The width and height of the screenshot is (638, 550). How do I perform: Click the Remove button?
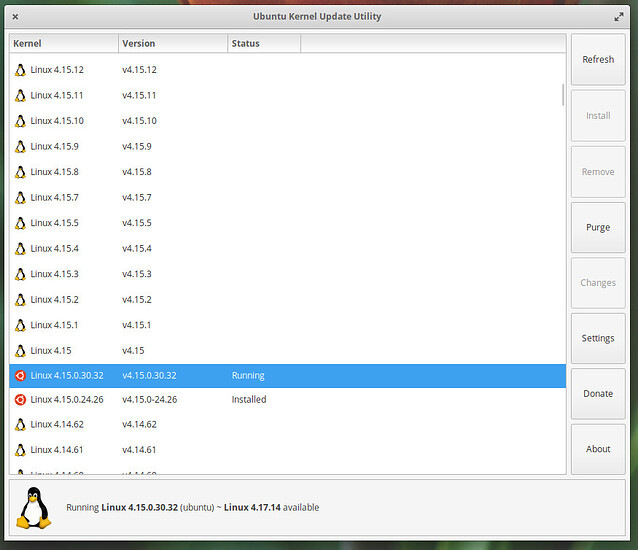pyautogui.click(x=598, y=172)
